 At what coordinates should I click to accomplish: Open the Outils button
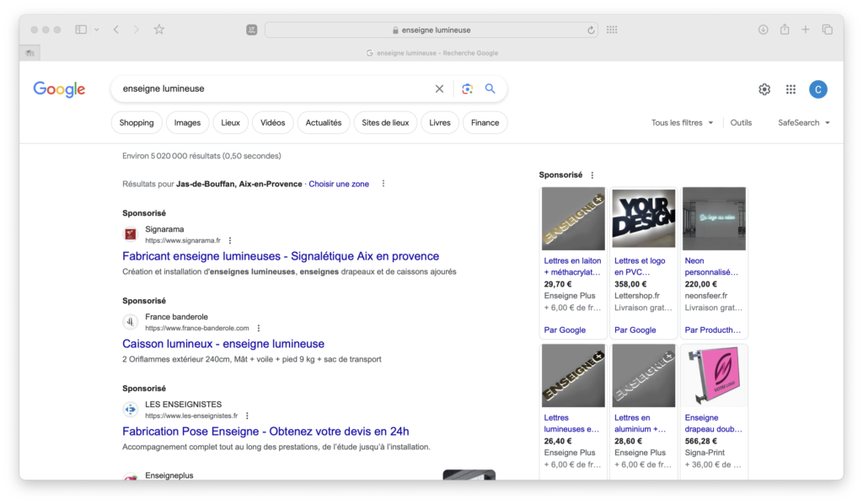tap(741, 123)
